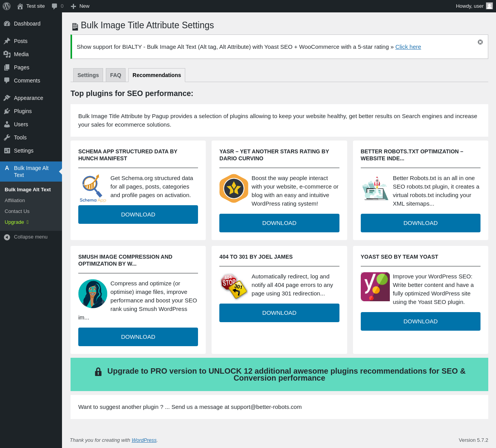
Task: Download Yoast SEO plugin
Action: click(420, 321)
